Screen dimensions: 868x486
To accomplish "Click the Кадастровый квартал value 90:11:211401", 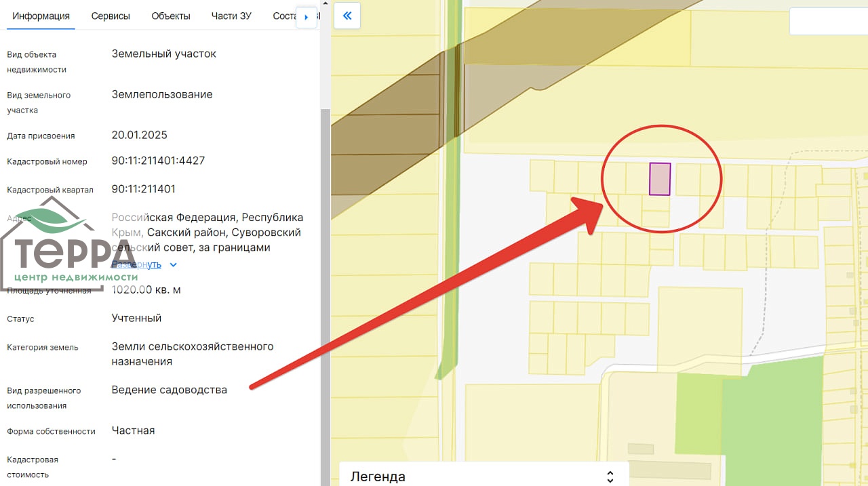I will (x=143, y=188).
